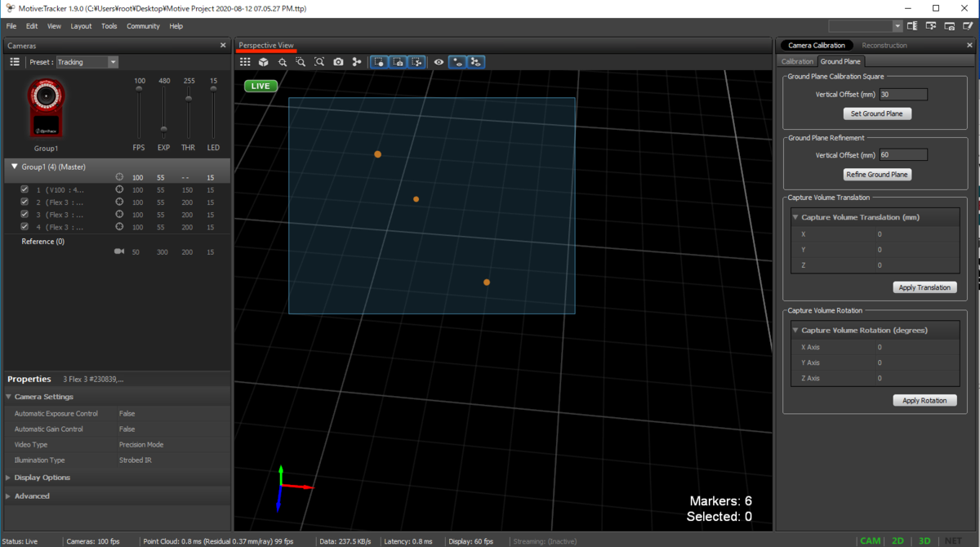Viewport: 980px width, 547px height.
Task: Switch to the Reconstruction tab
Action: coord(884,46)
